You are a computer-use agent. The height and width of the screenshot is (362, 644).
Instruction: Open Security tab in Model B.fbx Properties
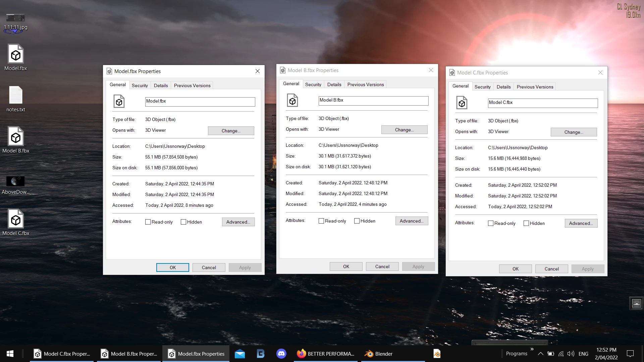(313, 84)
